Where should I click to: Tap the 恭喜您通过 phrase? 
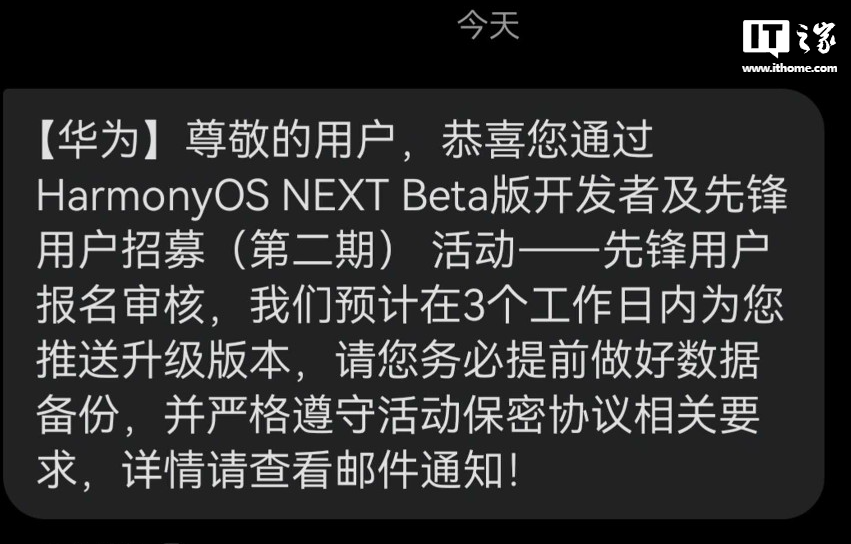(x=547, y=140)
